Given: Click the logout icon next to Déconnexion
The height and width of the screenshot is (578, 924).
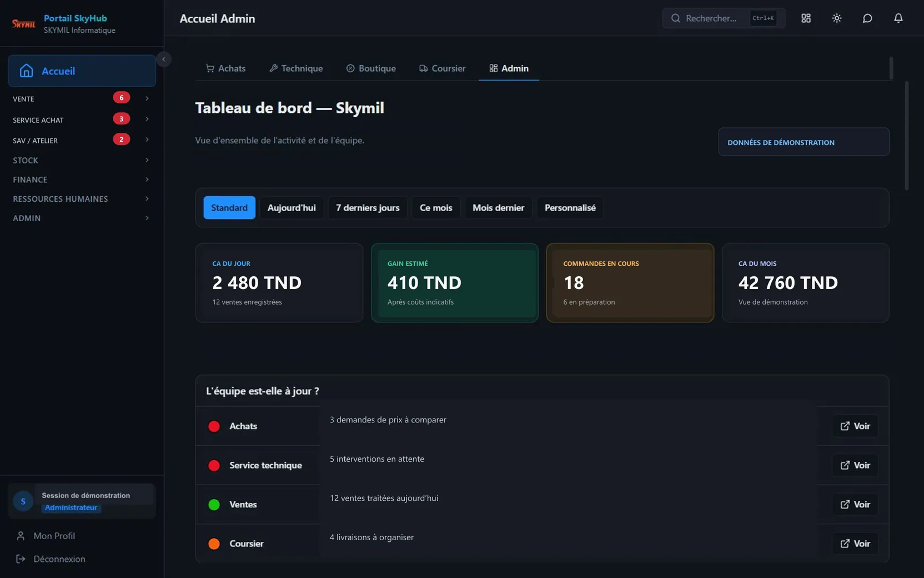Looking at the screenshot, I should (21, 559).
